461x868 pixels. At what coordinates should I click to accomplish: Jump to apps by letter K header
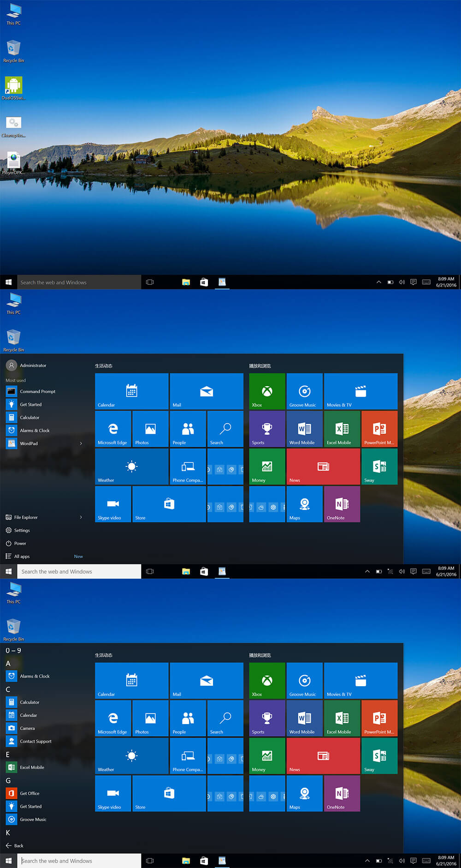pyautogui.click(x=8, y=832)
